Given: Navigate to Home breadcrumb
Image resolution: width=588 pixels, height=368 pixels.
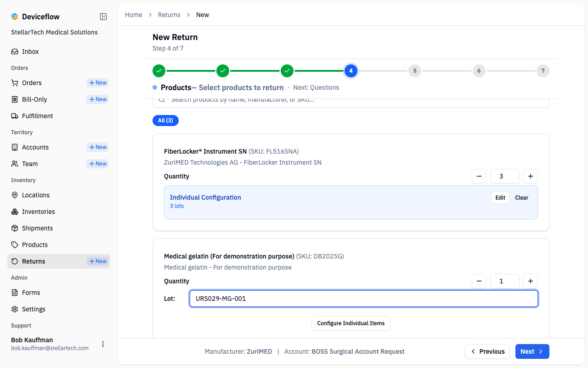Looking at the screenshot, I should pyautogui.click(x=134, y=15).
